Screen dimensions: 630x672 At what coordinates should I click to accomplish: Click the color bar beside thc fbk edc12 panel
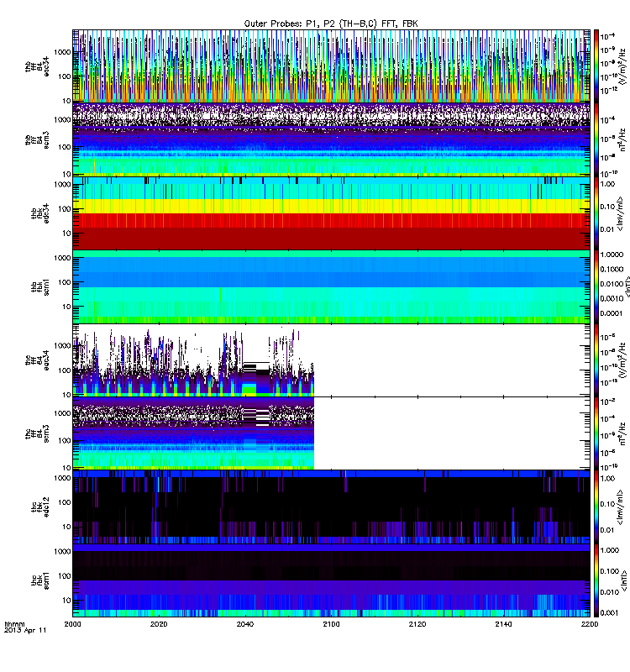click(x=596, y=507)
